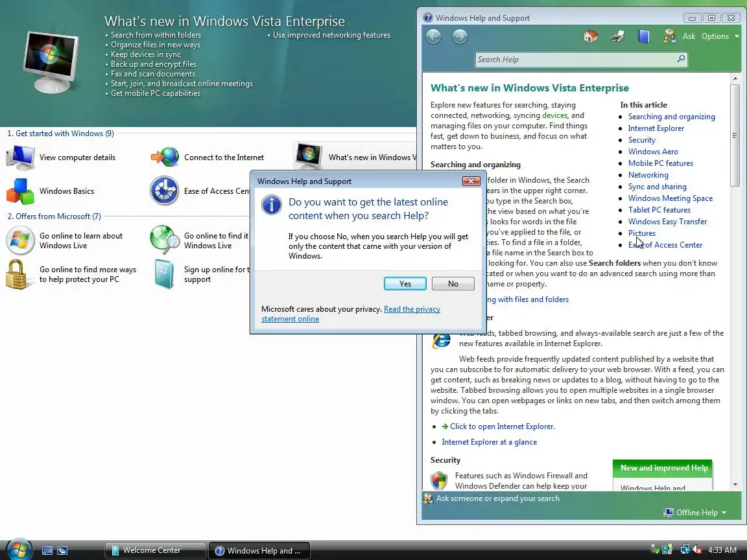Open Help and Support home icon
The width and height of the screenshot is (747, 560).
[x=590, y=36]
